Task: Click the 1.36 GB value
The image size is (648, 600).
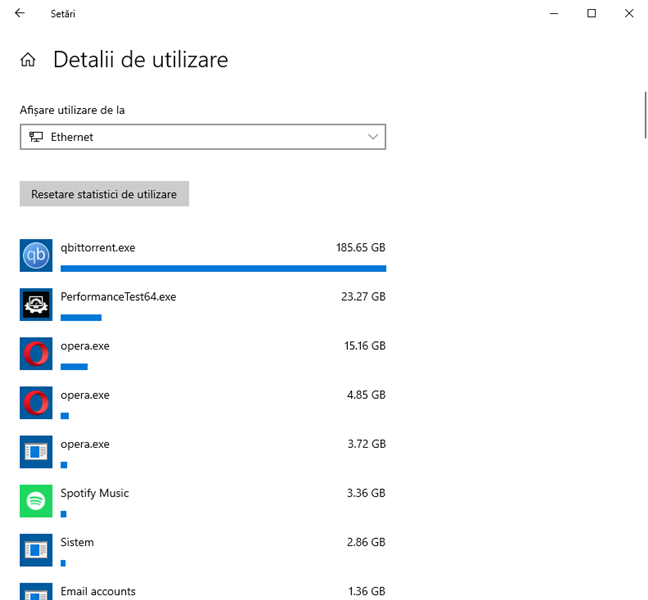Action: (x=367, y=591)
